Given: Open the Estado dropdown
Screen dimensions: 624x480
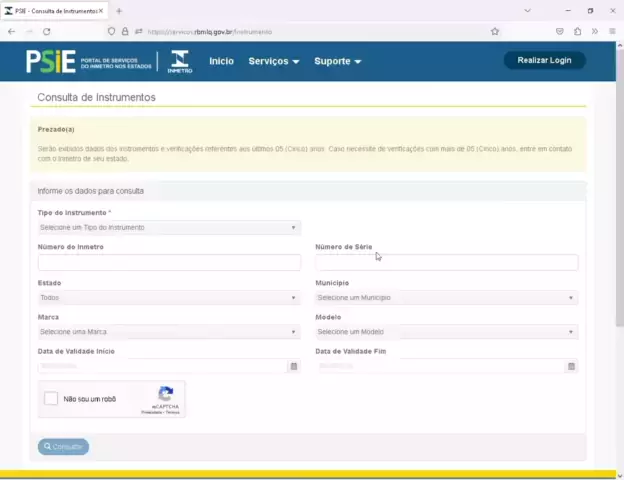Looking at the screenshot, I should coord(168,298).
